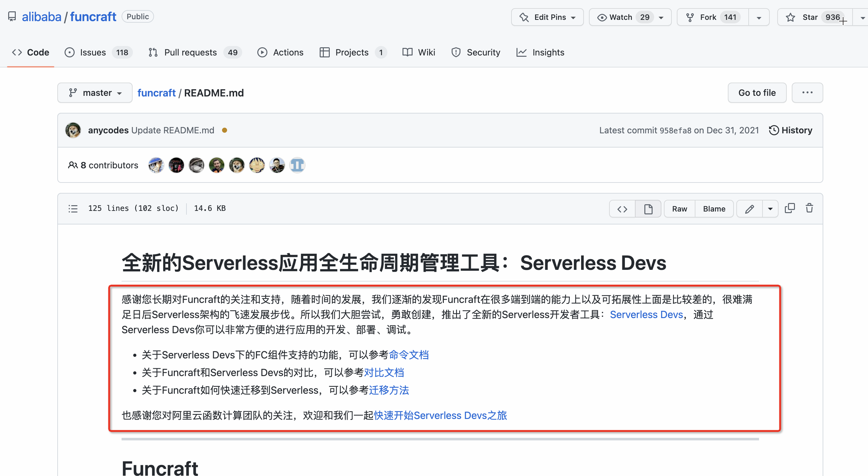Click the Watch count 29
This screenshot has width=868, height=476.
coord(645,17)
